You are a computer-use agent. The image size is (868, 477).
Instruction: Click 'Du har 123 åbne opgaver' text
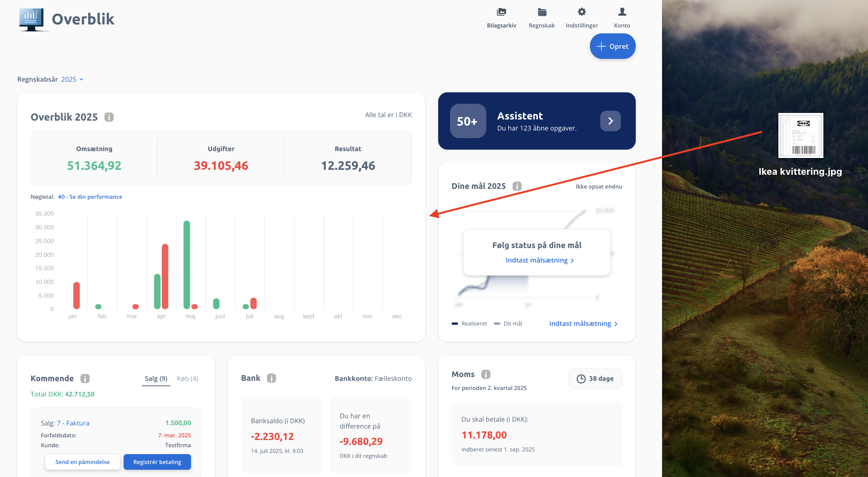point(537,128)
